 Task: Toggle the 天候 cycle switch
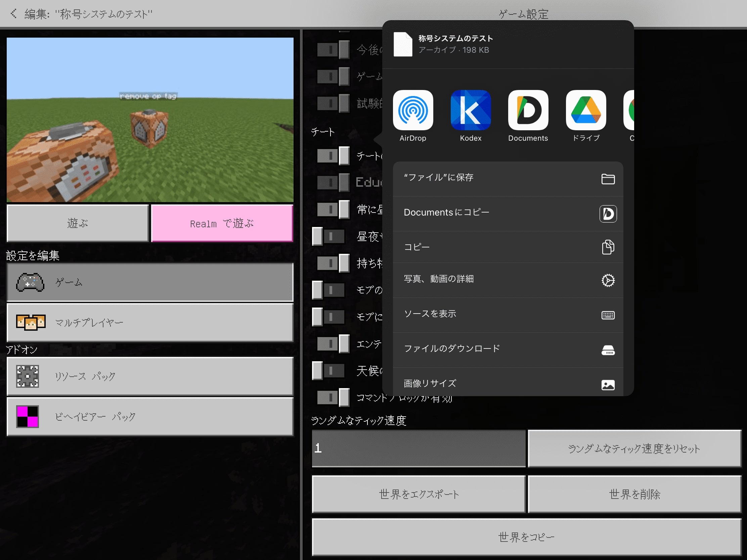[328, 371]
